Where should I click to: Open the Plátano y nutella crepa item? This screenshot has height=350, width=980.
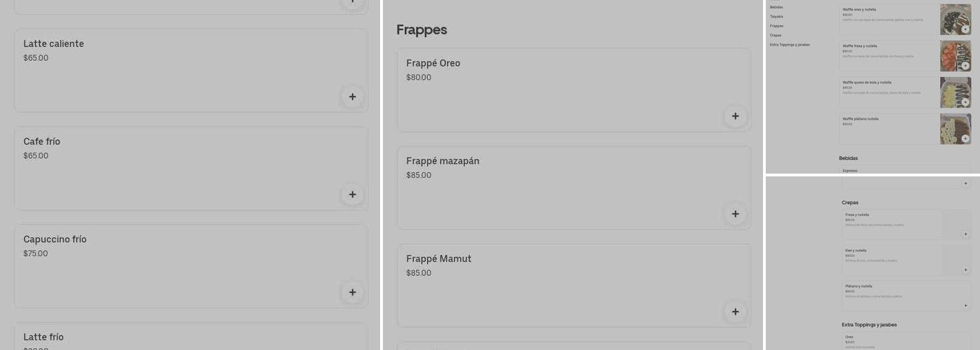click(x=858, y=286)
